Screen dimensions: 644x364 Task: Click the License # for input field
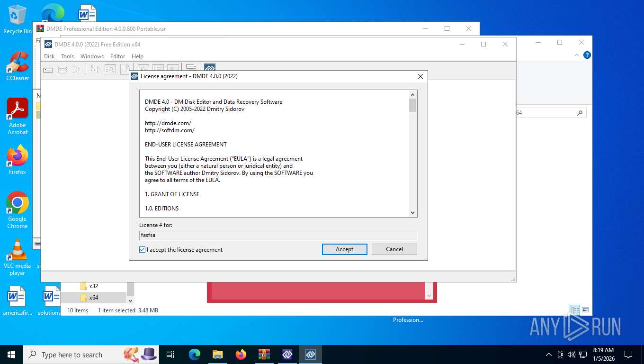278,235
